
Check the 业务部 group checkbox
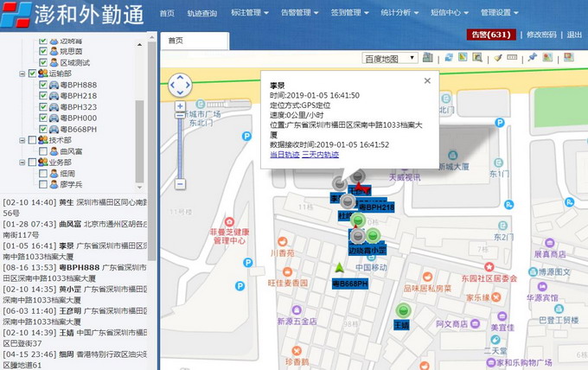coord(32,163)
